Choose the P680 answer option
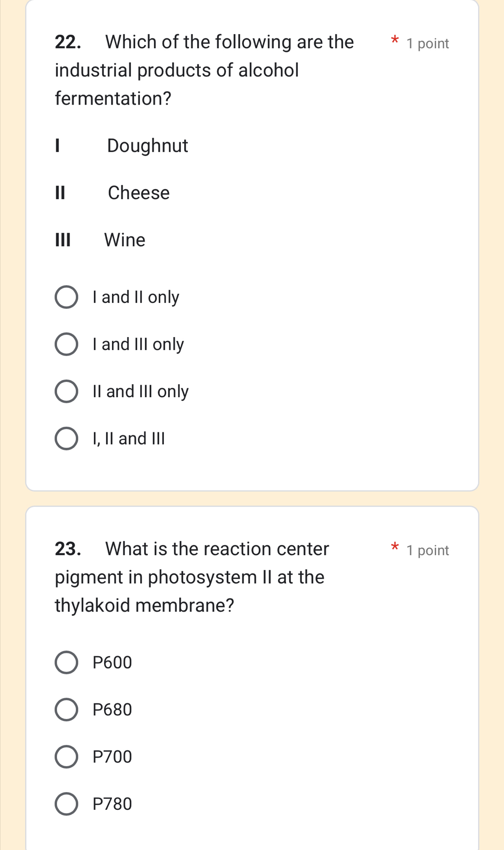This screenshot has height=850, width=504. pos(66,710)
